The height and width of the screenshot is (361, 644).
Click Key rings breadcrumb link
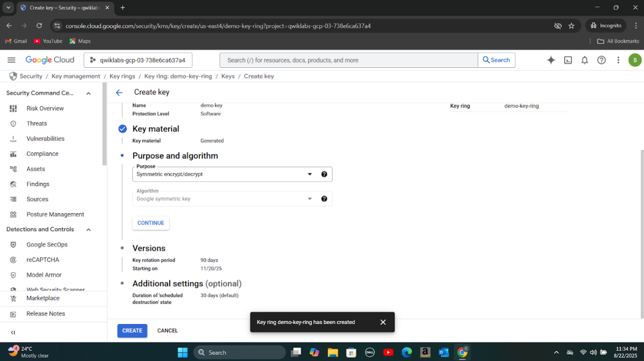coord(122,76)
